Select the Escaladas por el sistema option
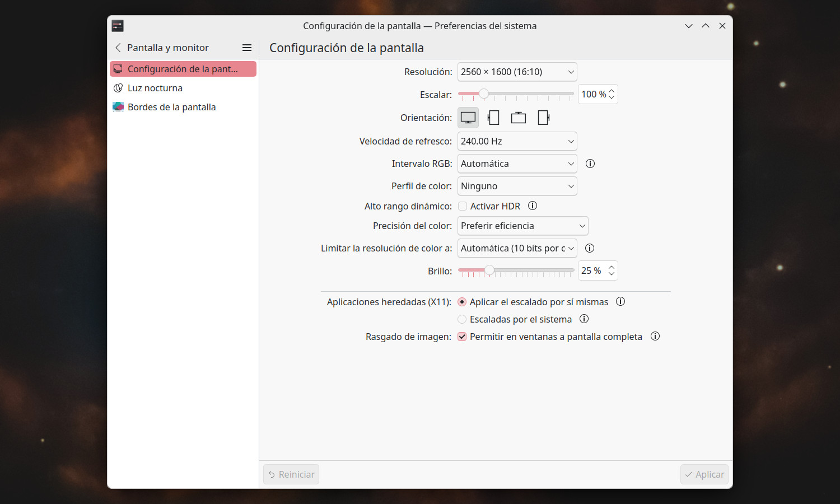Image resolution: width=840 pixels, height=504 pixels. tap(462, 319)
